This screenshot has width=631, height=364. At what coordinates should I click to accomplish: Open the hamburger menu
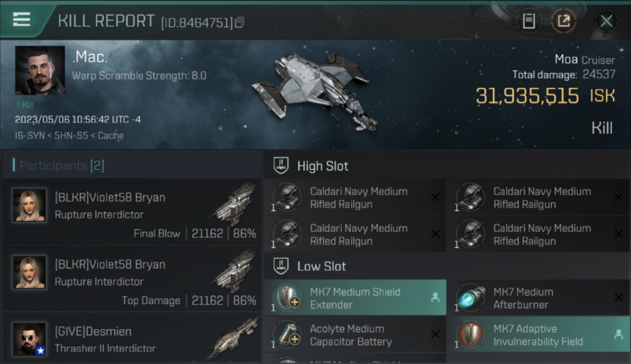(22, 19)
